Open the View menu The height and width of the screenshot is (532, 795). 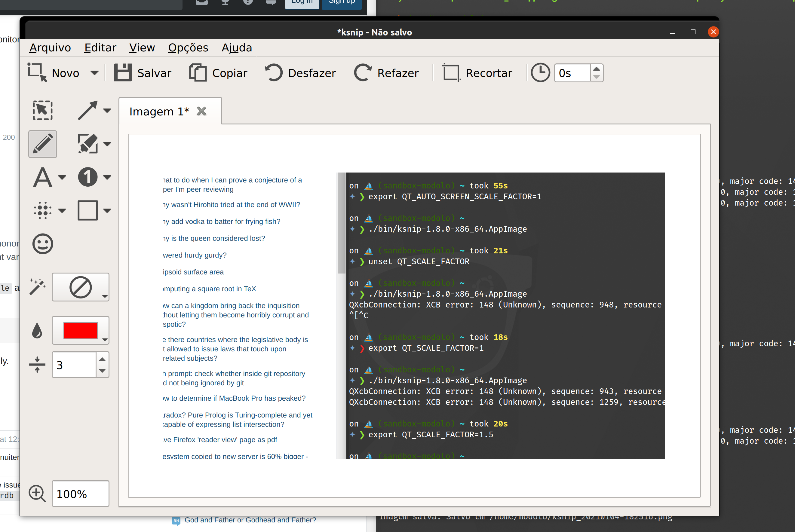(x=142, y=47)
